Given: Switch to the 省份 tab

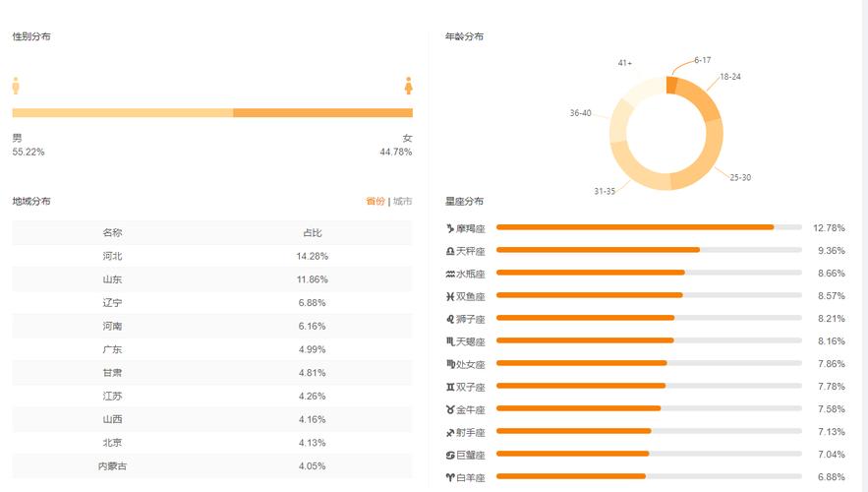Looking at the screenshot, I should point(375,202).
